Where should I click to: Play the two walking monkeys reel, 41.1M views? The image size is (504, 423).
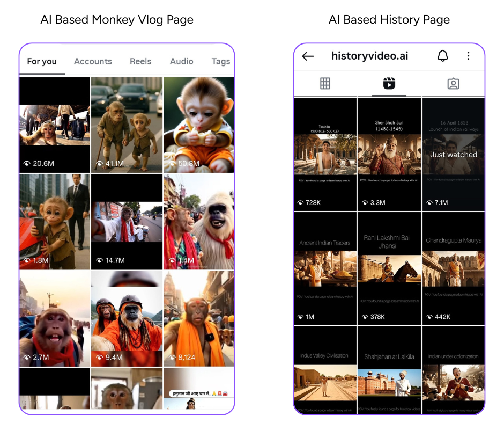[x=127, y=125]
